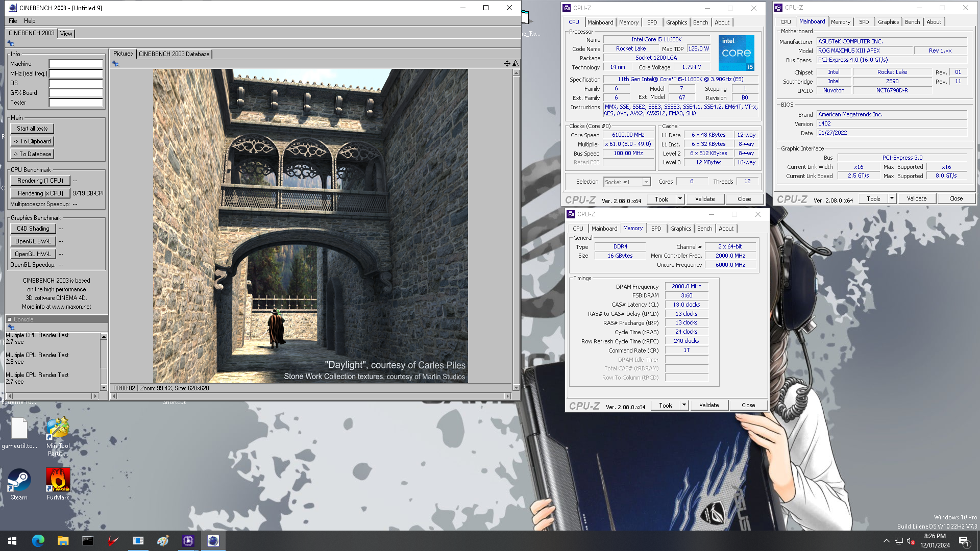The image size is (980, 551).
Task: Click the CPU-Z title icon in Memory window
Action: 571,214
